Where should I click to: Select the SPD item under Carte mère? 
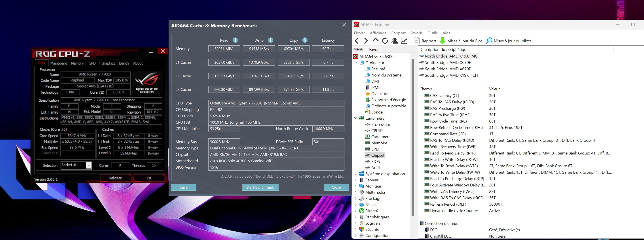tap(374, 149)
